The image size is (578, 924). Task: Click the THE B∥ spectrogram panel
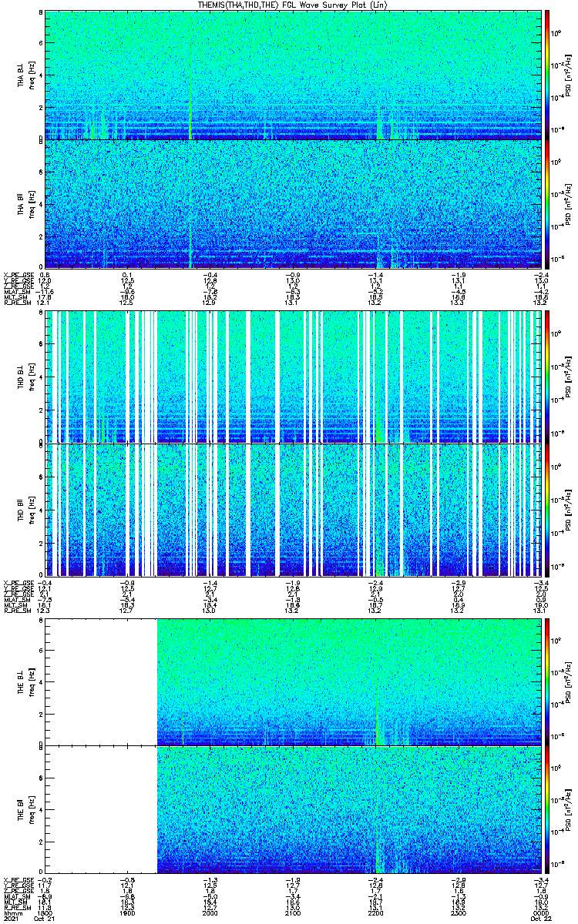(x=293, y=809)
